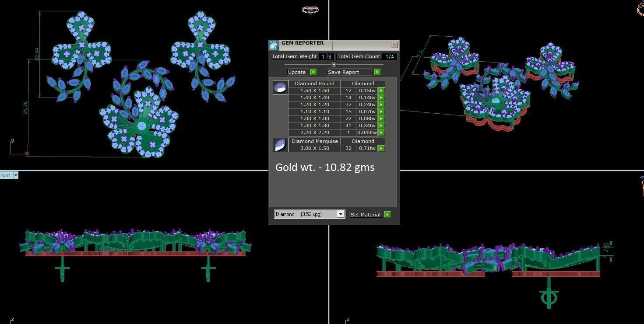The height and width of the screenshot is (324, 644).
Task: Click the 25.75 dimension label in top view
Action: point(25,108)
